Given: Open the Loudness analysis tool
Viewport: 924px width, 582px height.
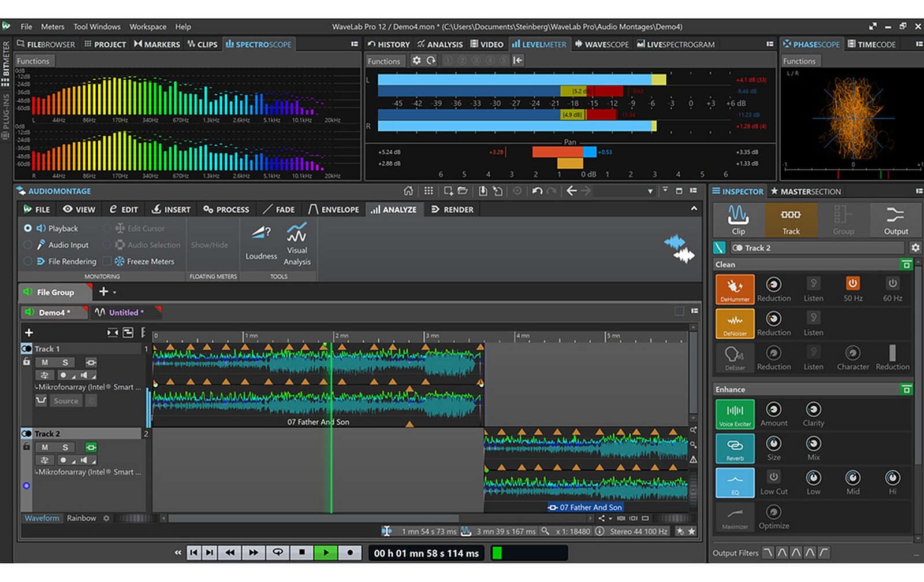Looking at the screenshot, I should (x=261, y=243).
